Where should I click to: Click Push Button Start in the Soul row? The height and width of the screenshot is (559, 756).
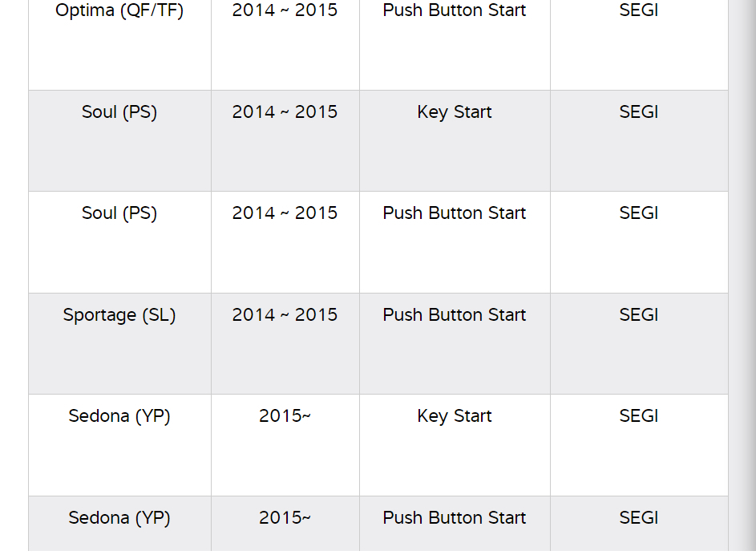click(x=455, y=213)
